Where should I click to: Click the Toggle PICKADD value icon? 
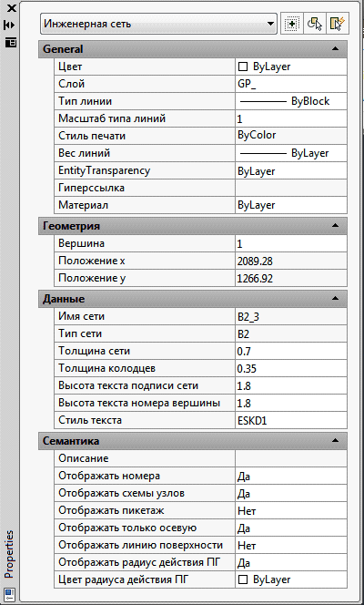tap(291, 24)
